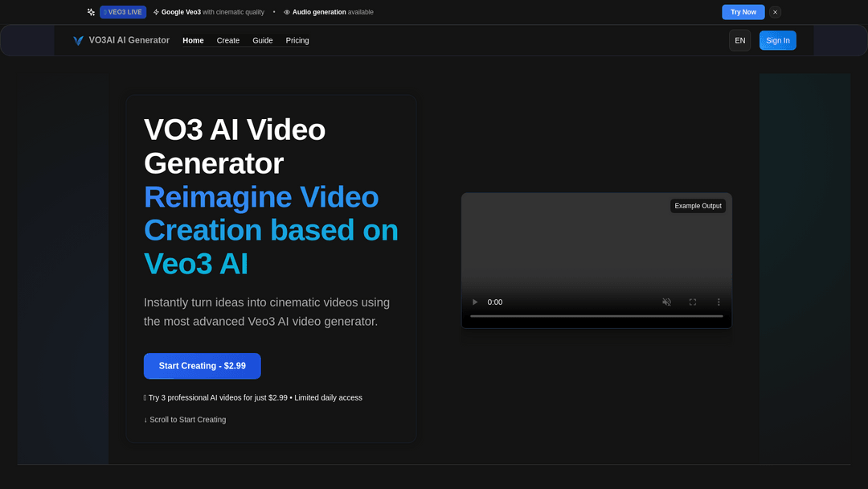
Task: Click the Sign In button
Action: point(778,40)
